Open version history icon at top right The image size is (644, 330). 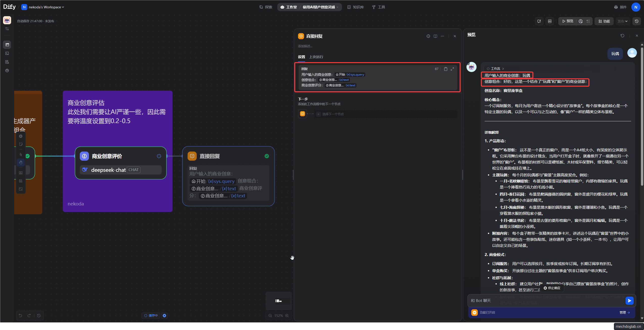coord(637,21)
